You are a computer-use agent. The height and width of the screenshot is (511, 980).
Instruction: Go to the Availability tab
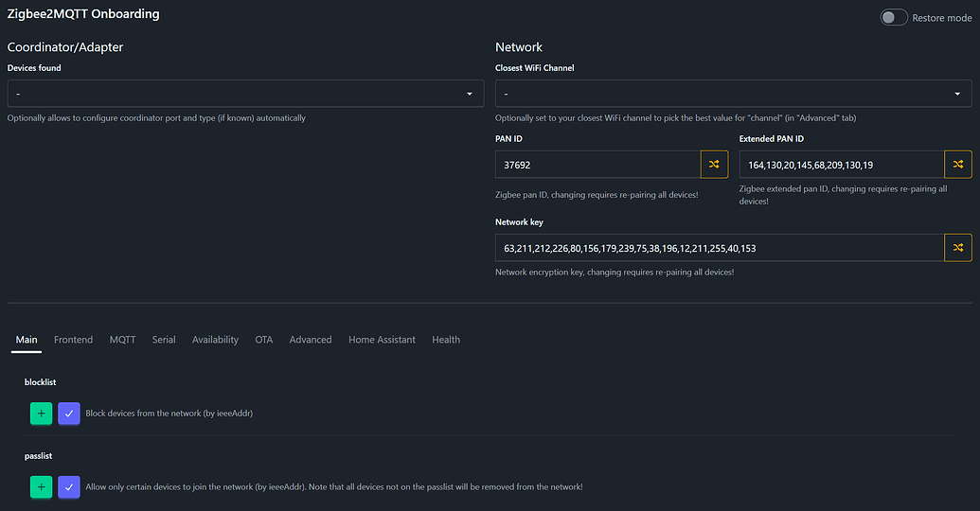[x=215, y=340]
